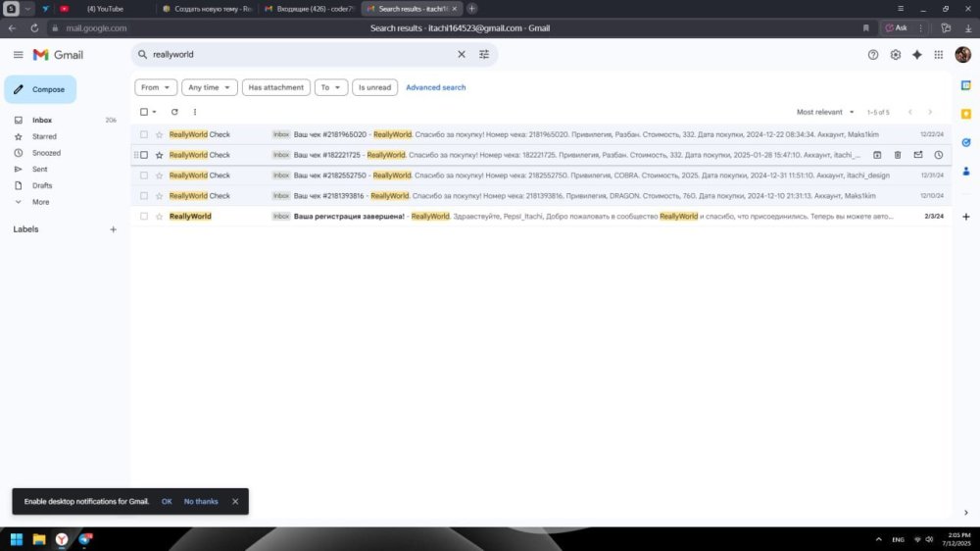The width and height of the screenshot is (980, 551).
Task: Open Gmail settings gear icon
Action: [x=896, y=55]
